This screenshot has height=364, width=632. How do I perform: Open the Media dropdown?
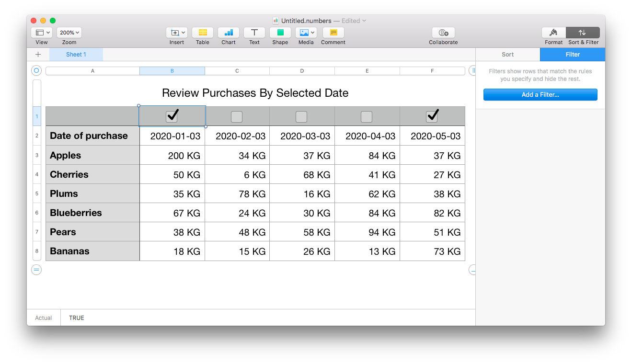306,33
